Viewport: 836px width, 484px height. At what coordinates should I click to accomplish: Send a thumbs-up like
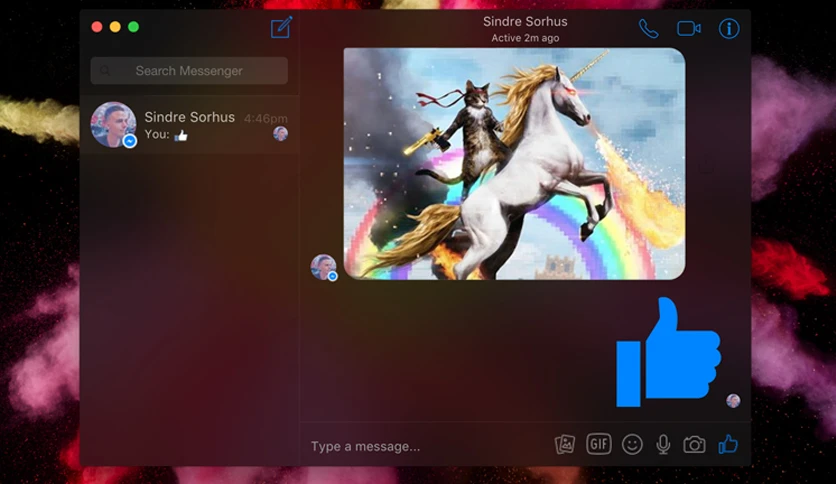(x=728, y=444)
